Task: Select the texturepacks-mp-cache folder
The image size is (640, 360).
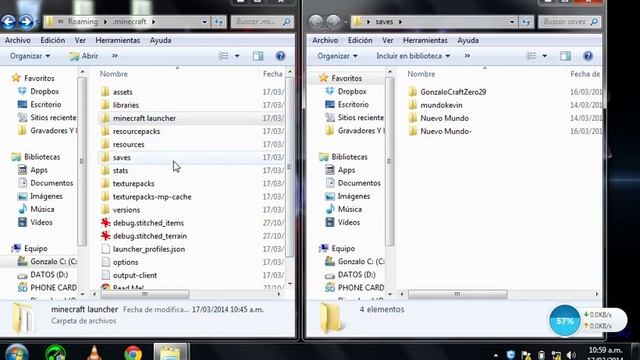Action: (x=152, y=196)
